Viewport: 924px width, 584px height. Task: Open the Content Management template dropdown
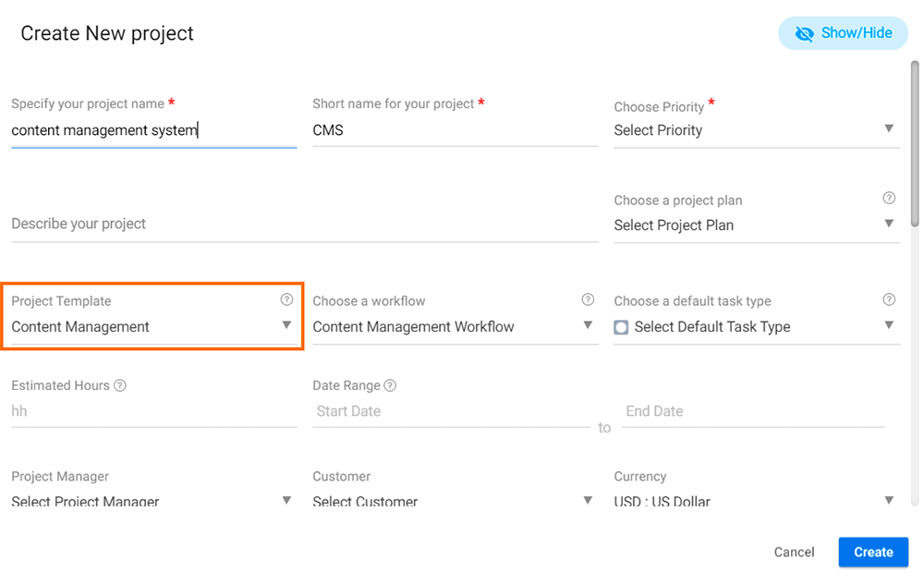click(153, 326)
